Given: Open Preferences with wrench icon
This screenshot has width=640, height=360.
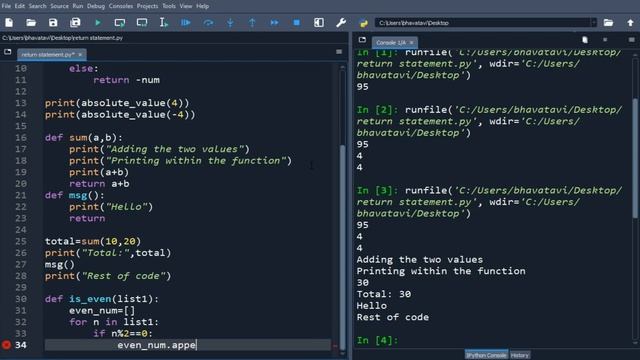Looking at the screenshot, I should pyautogui.click(x=341, y=23).
